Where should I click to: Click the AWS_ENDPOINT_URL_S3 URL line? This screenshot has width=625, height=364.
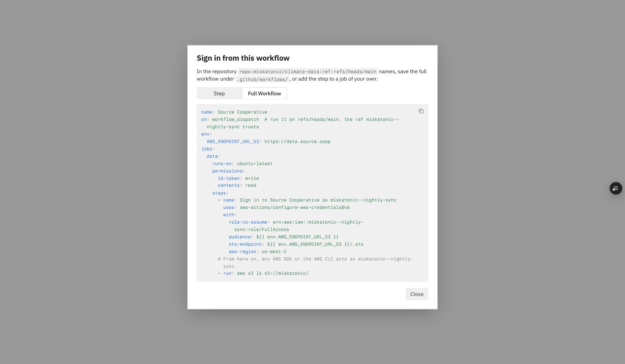coord(269,142)
